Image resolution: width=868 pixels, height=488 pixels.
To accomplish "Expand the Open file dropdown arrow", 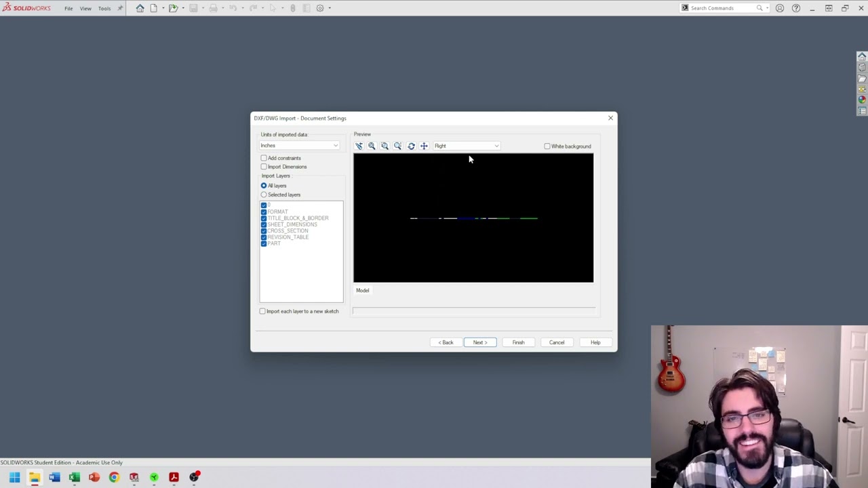I will coord(182,8).
